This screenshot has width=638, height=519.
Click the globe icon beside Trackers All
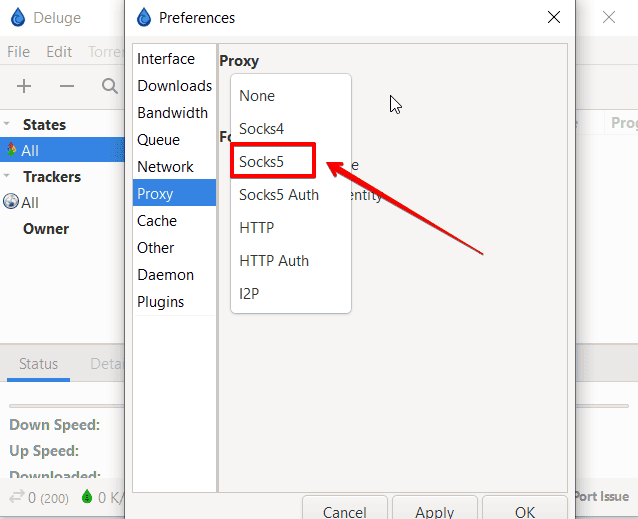coord(11,202)
